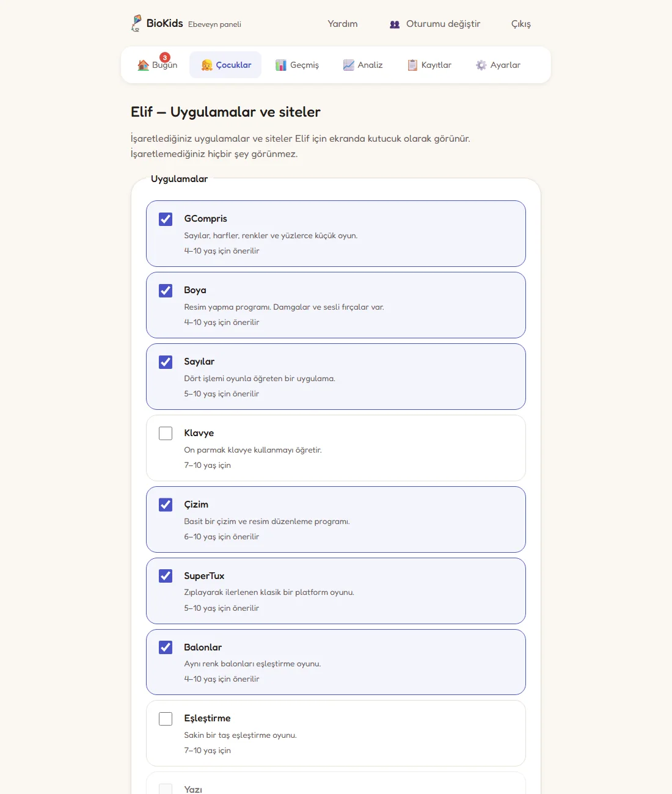This screenshot has width=672, height=794.
Task: Open the Kayıtlar tab
Action: [429, 65]
